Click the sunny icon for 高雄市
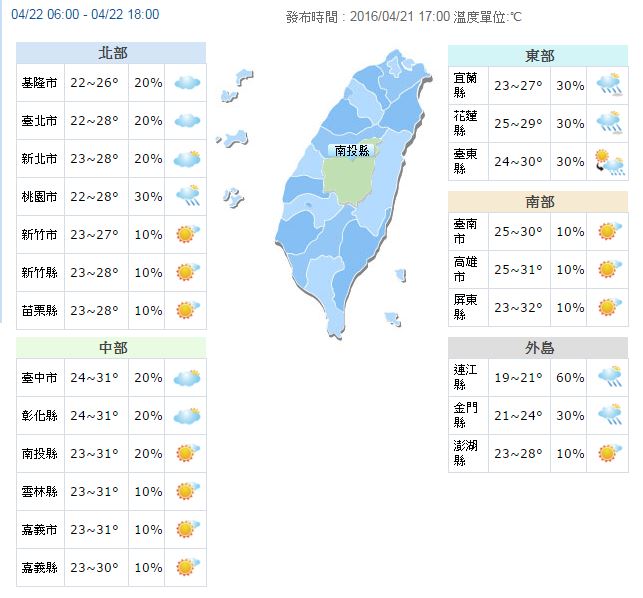This screenshot has height=598, width=643. [610, 269]
